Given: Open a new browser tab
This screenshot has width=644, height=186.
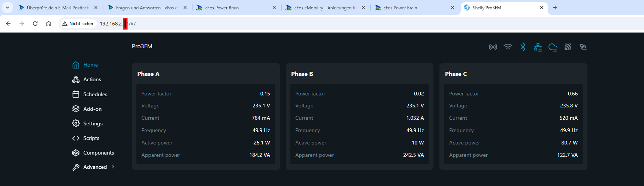Looking at the screenshot, I should click(x=555, y=7).
